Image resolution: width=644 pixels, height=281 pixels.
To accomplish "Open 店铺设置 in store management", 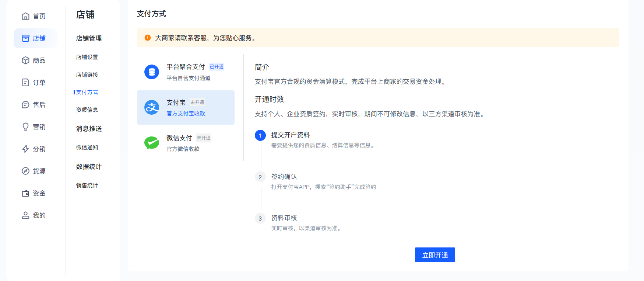I will click(x=87, y=57).
